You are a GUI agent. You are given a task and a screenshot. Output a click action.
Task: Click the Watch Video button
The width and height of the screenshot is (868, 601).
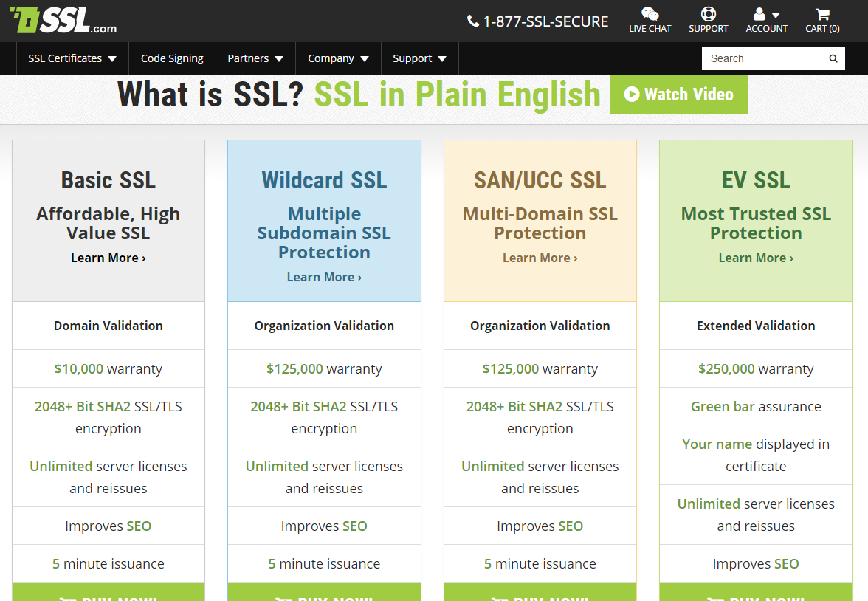click(x=679, y=95)
